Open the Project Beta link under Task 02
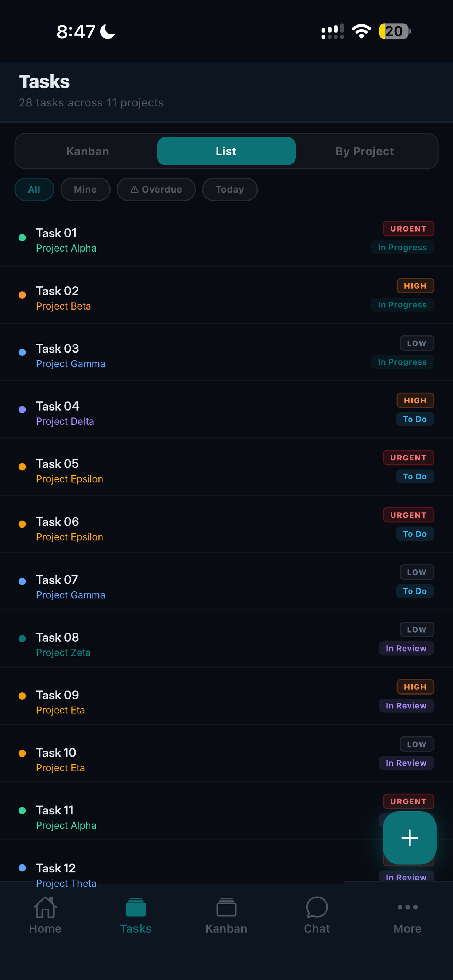 click(x=63, y=306)
